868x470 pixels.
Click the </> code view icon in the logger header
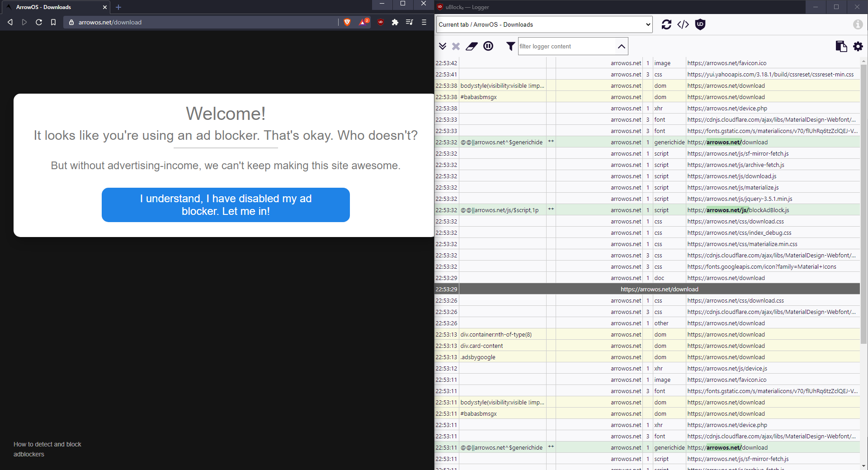click(x=683, y=24)
